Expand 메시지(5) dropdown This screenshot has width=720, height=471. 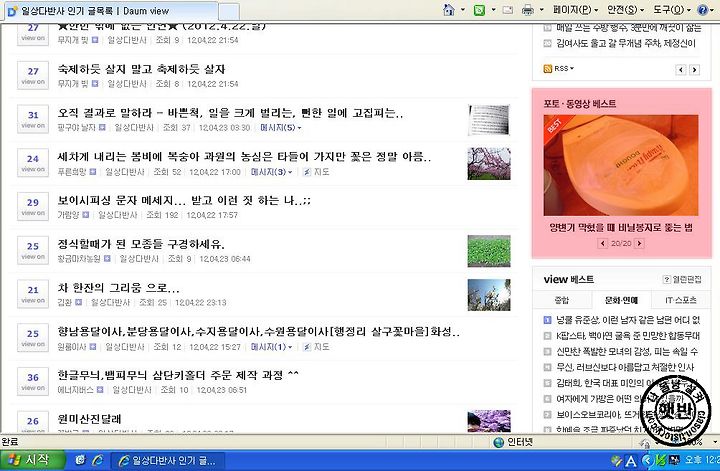coord(280,128)
